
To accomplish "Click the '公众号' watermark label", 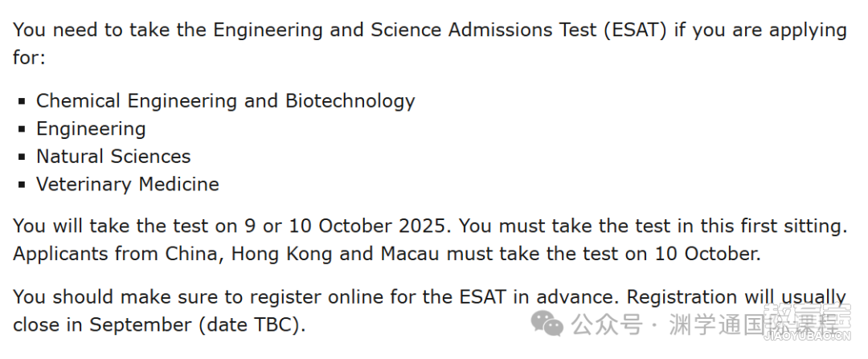I will (607, 324).
